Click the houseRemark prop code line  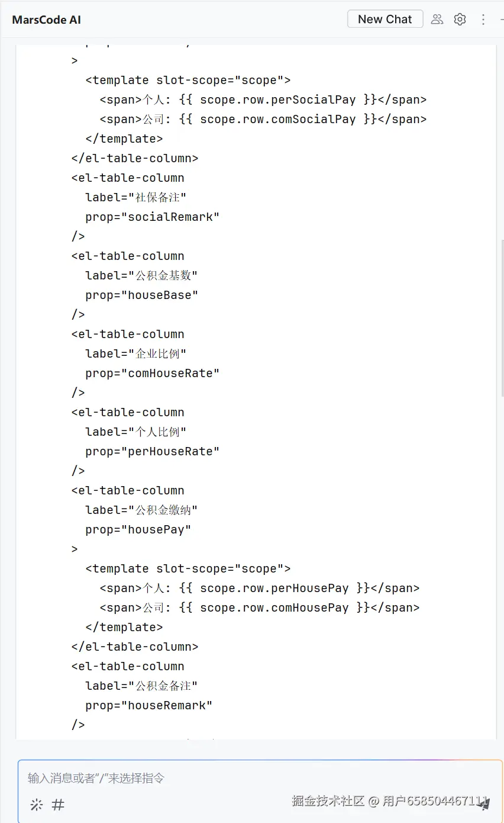[x=148, y=705]
